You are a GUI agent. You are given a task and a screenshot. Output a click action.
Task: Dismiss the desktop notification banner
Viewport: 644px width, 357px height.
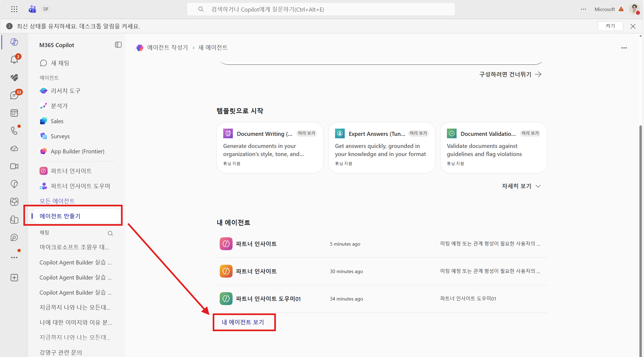tap(633, 26)
